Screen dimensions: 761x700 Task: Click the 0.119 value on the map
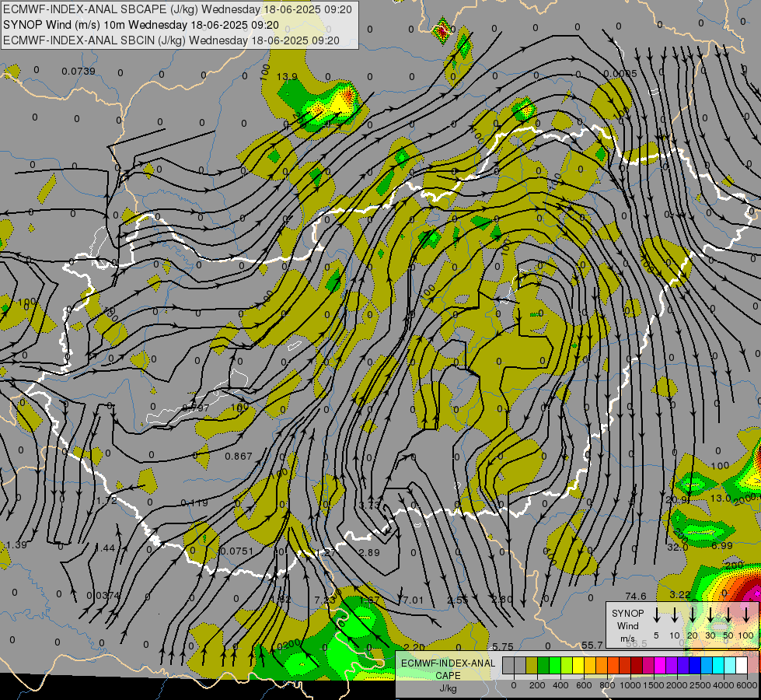(x=194, y=502)
